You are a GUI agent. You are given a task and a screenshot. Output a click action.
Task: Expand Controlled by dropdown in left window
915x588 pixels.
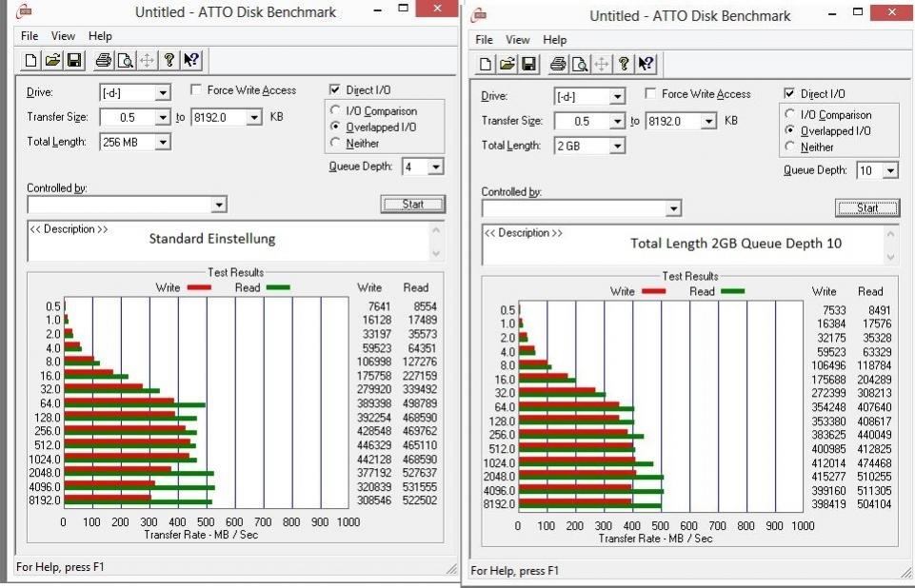(x=219, y=205)
